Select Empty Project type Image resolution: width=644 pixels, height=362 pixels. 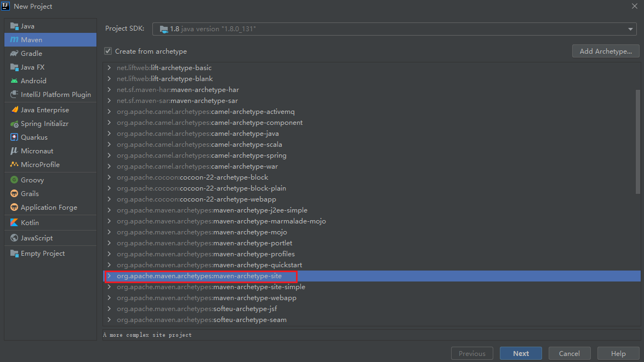click(50, 254)
